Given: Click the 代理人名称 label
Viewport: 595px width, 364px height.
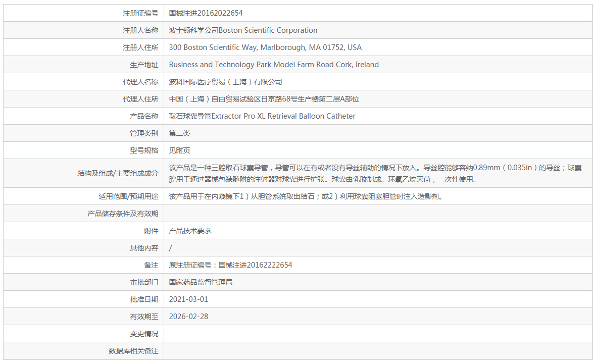Looking at the screenshot, I should [x=140, y=82].
